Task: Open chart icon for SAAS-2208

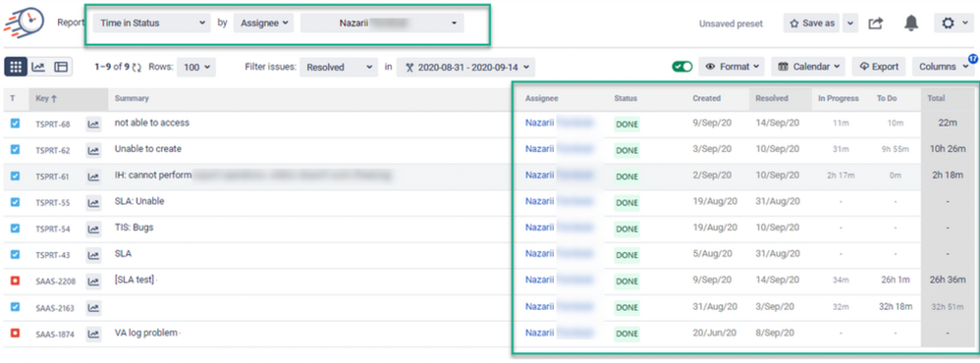Action: (93, 282)
